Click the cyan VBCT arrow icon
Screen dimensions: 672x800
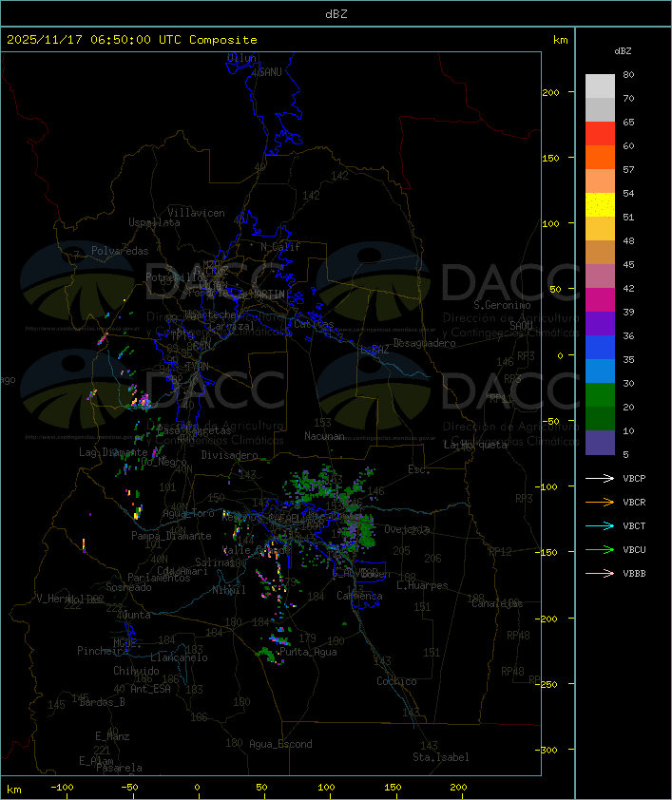[x=600, y=525]
